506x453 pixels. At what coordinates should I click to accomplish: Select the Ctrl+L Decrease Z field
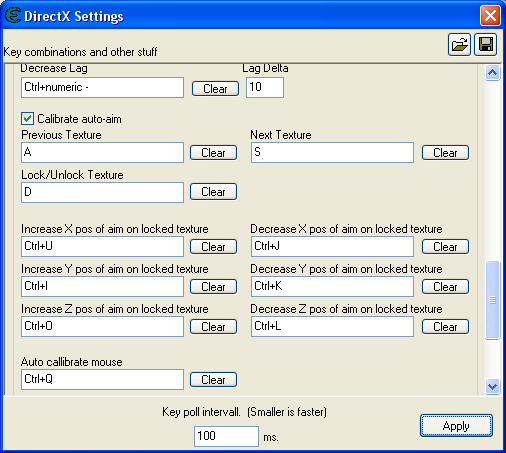[x=332, y=327]
